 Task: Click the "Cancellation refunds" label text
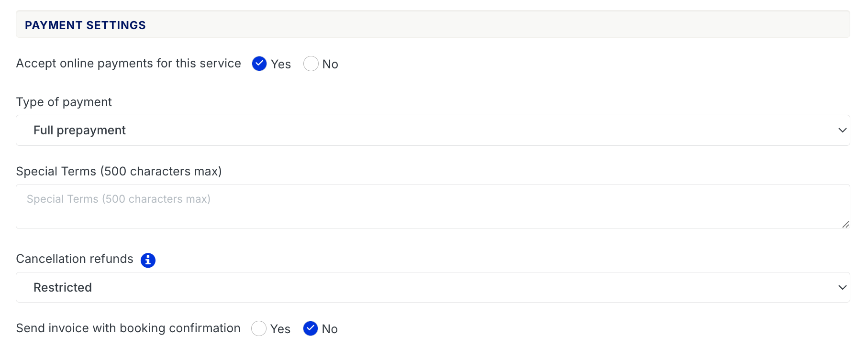(x=75, y=259)
